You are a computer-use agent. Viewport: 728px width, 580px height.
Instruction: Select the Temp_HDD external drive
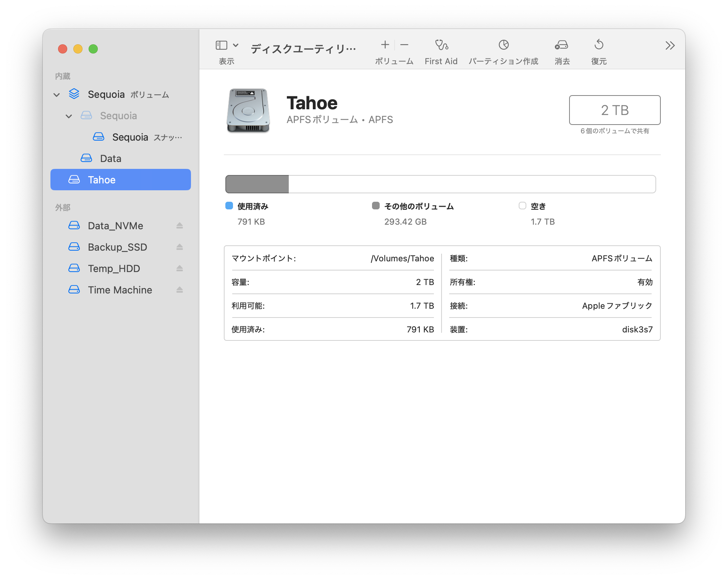tap(114, 269)
